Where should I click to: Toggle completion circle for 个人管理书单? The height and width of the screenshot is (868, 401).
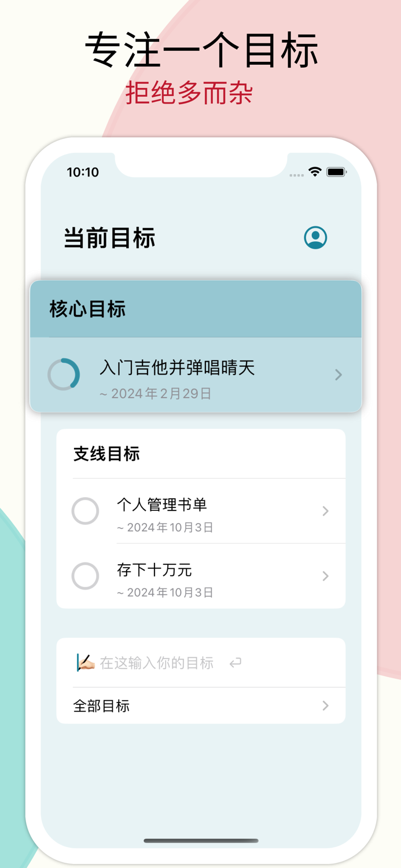click(85, 511)
